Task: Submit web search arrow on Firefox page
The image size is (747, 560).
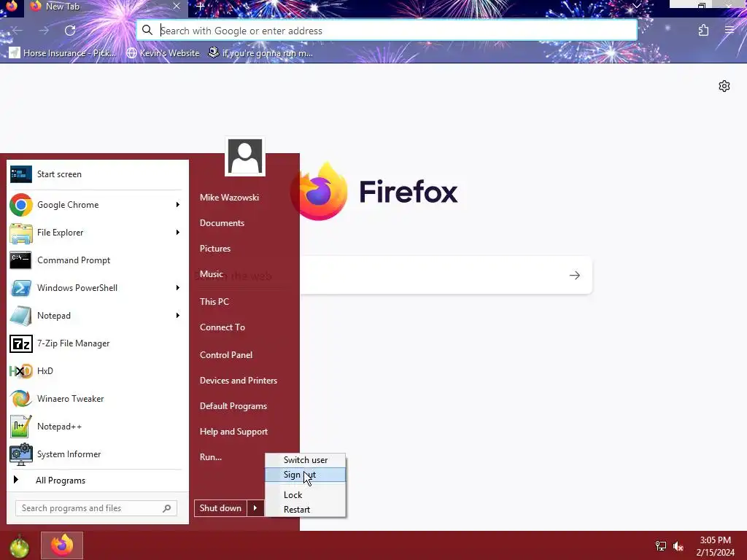Action: 575,275
